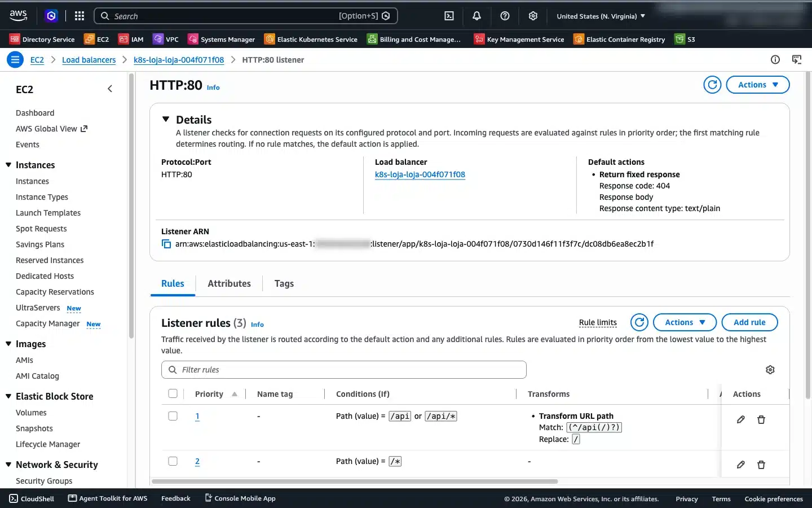Switch to the Attributes tab
The height and width of the screenshot is (508, 812).
coord(229,283)
